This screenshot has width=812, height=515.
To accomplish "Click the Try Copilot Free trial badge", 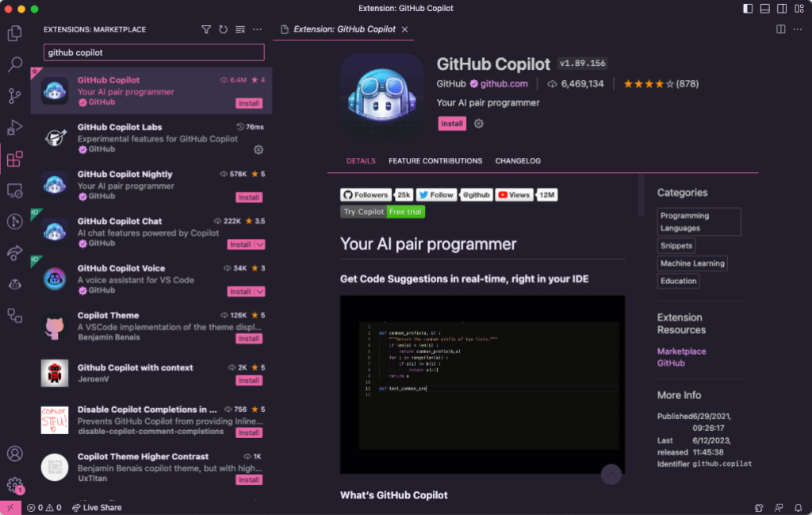I will (383, 212).
